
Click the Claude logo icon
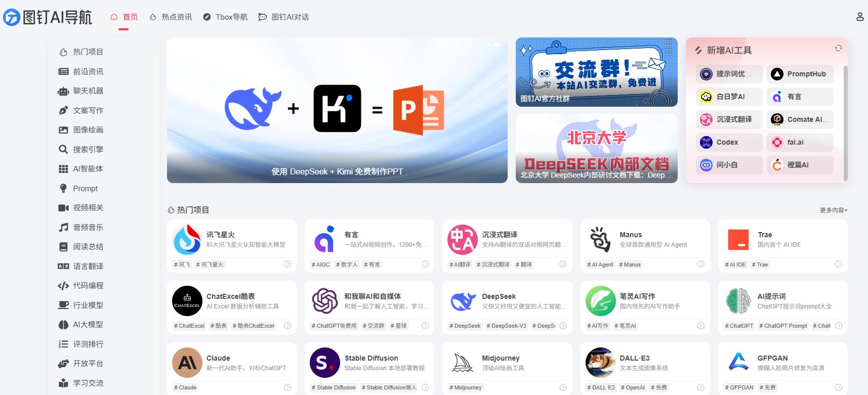(187, 363)
